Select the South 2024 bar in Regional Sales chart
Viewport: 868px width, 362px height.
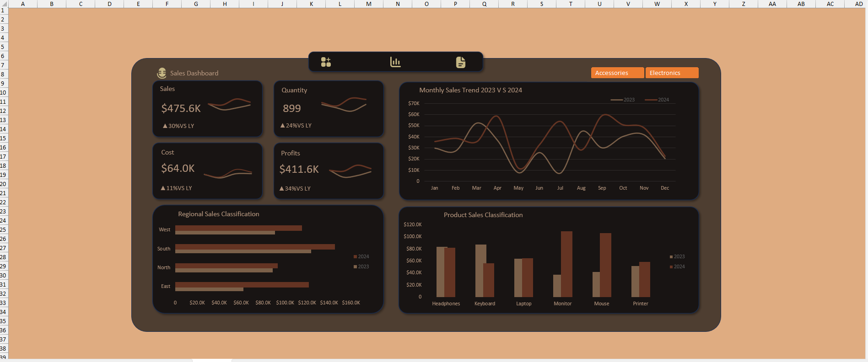[255, 246]
